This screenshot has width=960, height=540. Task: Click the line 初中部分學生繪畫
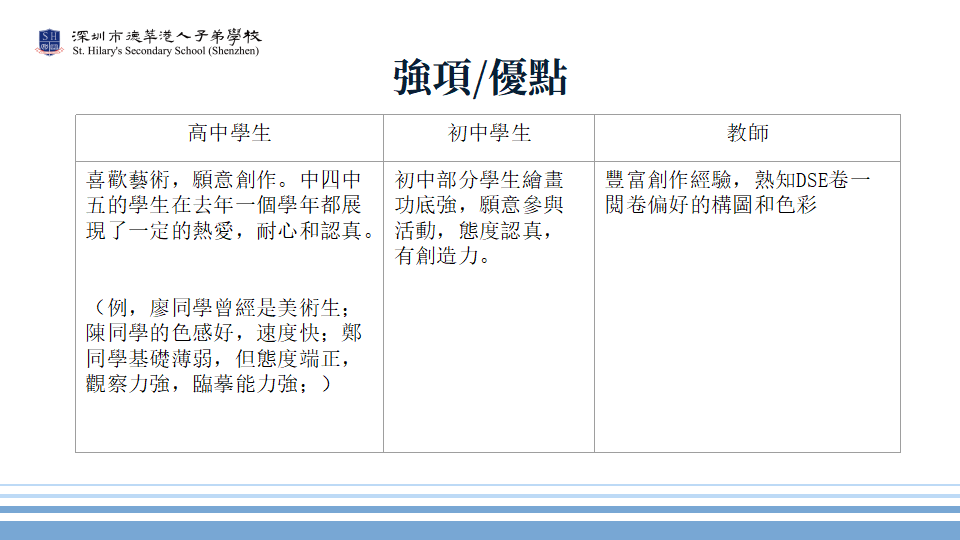coord(479,181)
